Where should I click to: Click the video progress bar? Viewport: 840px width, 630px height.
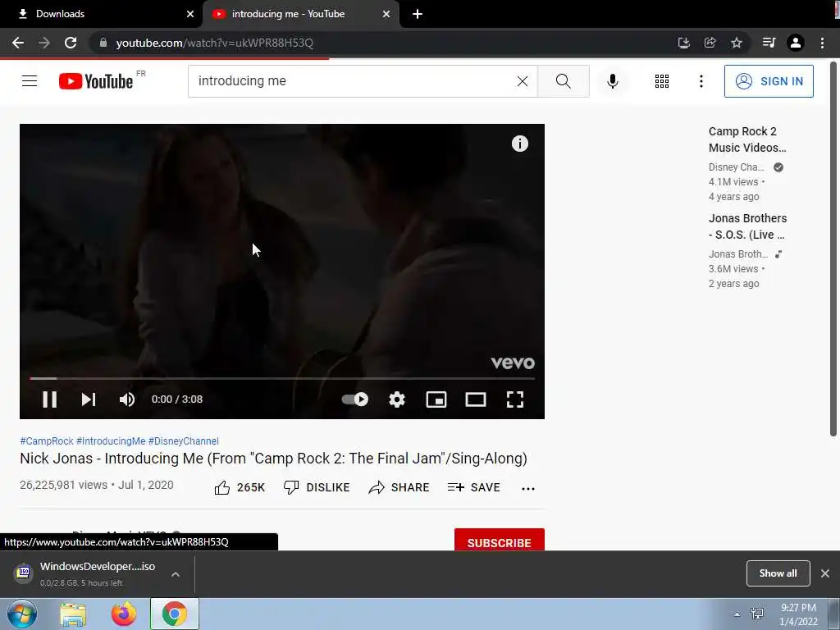coord(282,378)
